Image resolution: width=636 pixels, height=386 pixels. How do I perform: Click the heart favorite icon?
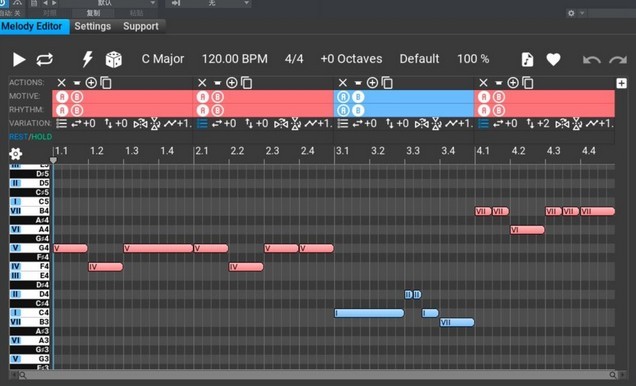(x=553, y=59)
